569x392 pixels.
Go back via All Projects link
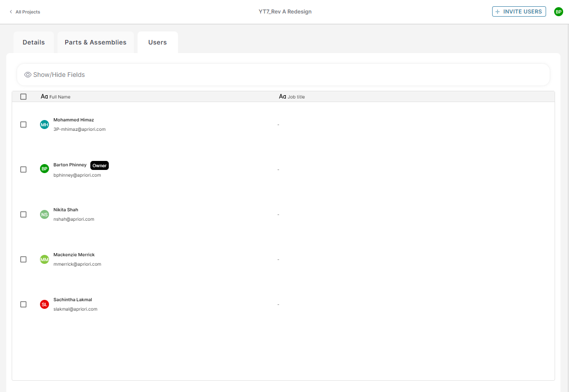pyautogui.click(x=27, y=12)
